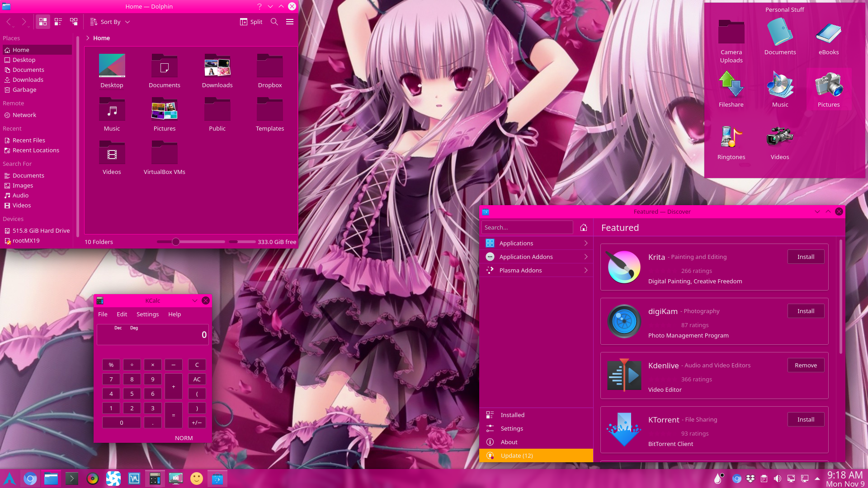Image resolution: width=868 pixels, height=488 pixels.
Task: Open the Arch application launcher
Action: tap(10, 479)
